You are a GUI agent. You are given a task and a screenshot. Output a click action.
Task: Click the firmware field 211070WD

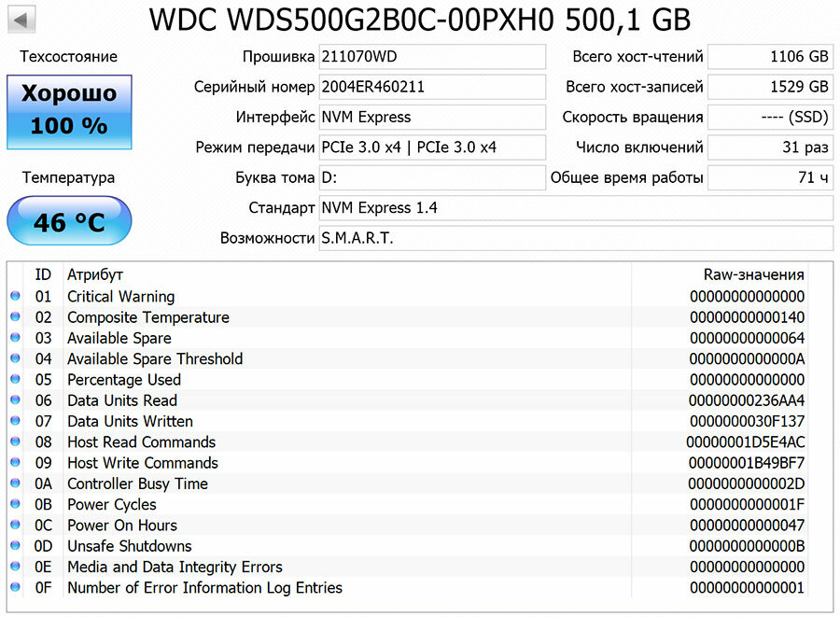431,57
